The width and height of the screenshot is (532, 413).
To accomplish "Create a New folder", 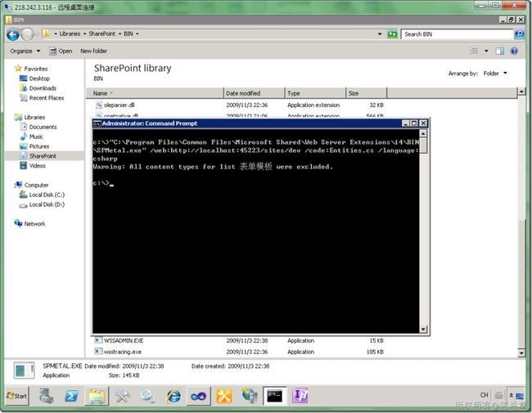I will point(93,52).
